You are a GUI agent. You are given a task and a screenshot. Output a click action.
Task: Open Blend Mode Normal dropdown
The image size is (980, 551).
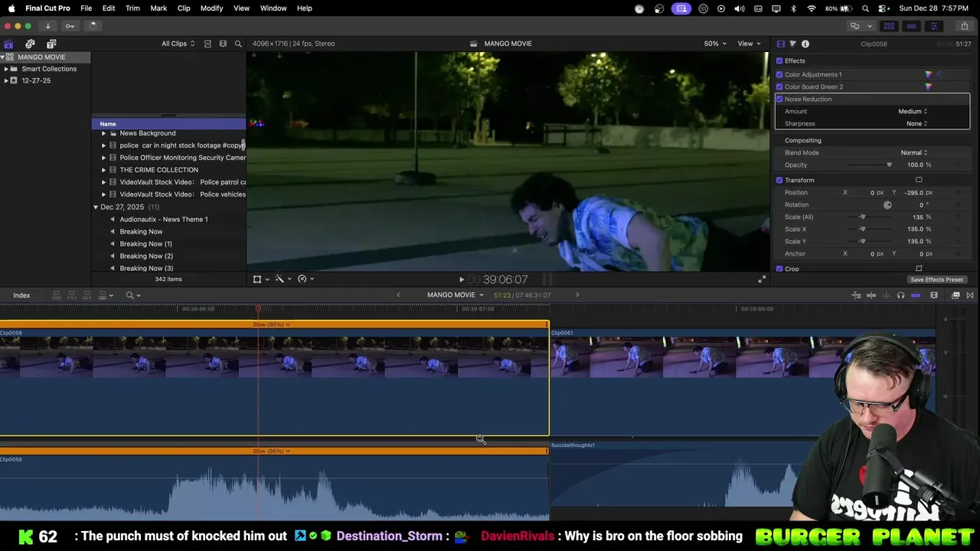pos(914,152)
